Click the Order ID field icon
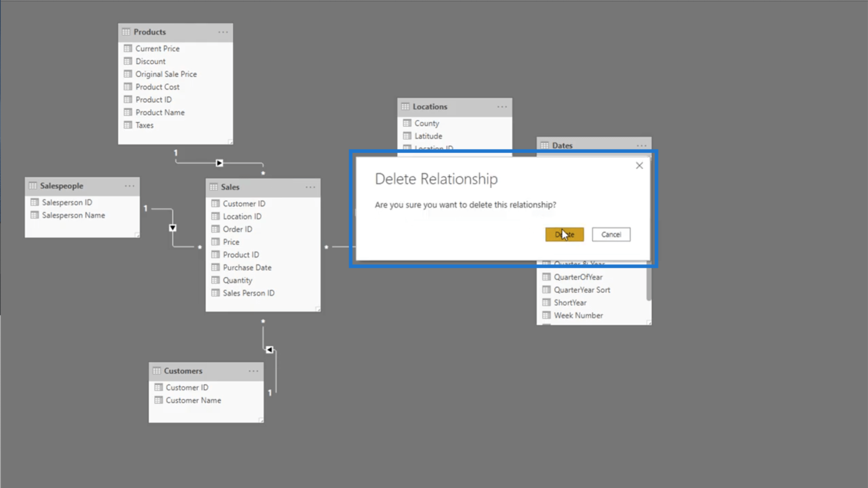The height and width of the screenshot is (488, 868). coord(215,229)
